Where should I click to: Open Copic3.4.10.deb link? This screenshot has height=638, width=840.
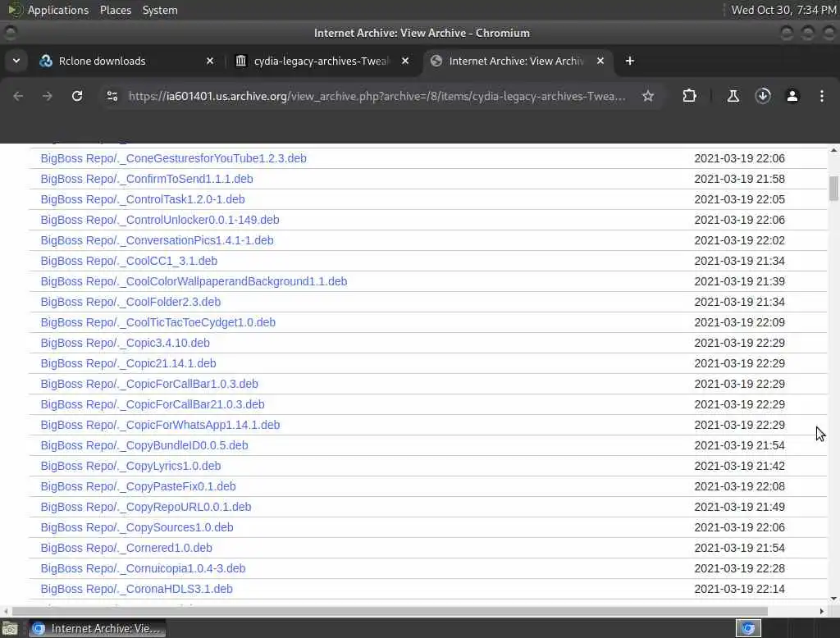tap(126, 343)
